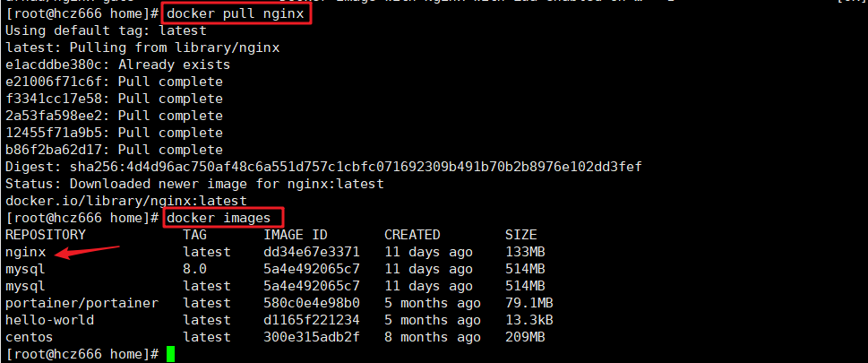Click the IMAGE ID column header
This screenshot has width=868, height=363.
coord(296,235)
